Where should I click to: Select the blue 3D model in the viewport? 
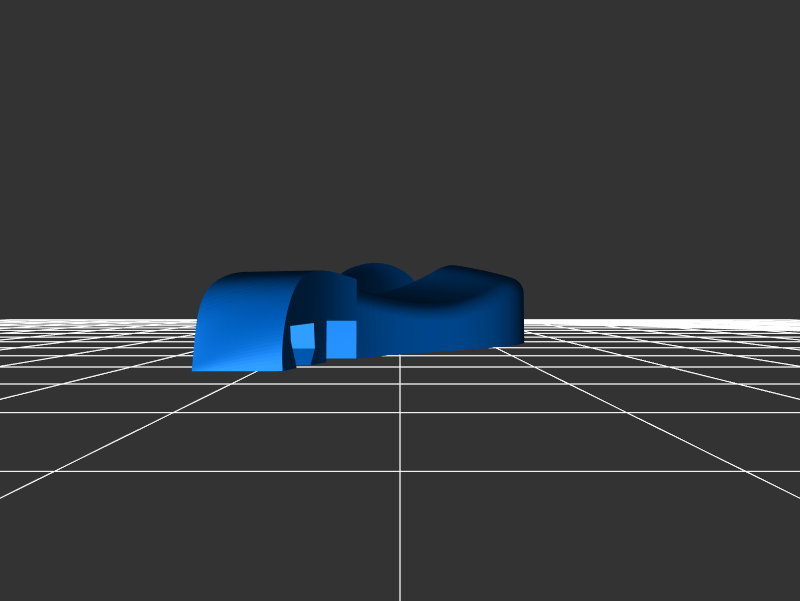[400, 320]
